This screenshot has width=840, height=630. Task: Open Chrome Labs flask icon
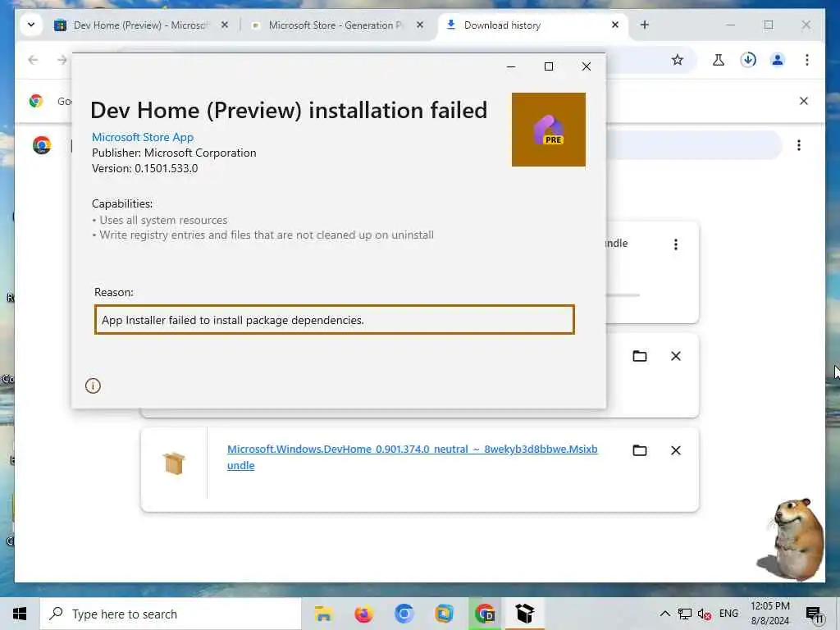(719, 60)
